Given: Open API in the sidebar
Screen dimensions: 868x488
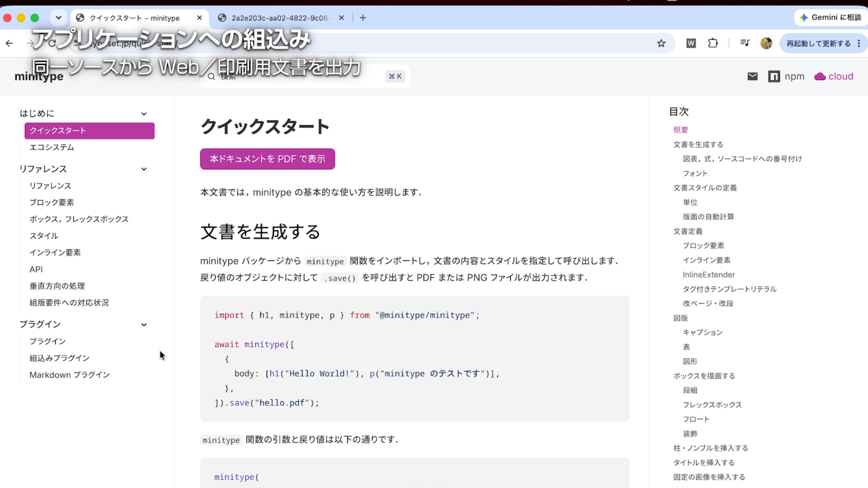Looking at the screenshot, I should pyautogui.click(x=36, y=270).
